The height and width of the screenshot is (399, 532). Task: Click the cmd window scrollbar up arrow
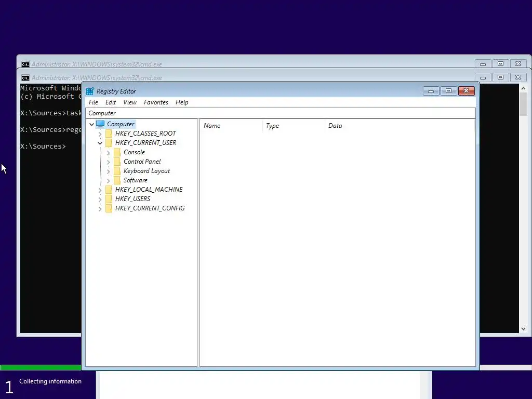[523, 88]
